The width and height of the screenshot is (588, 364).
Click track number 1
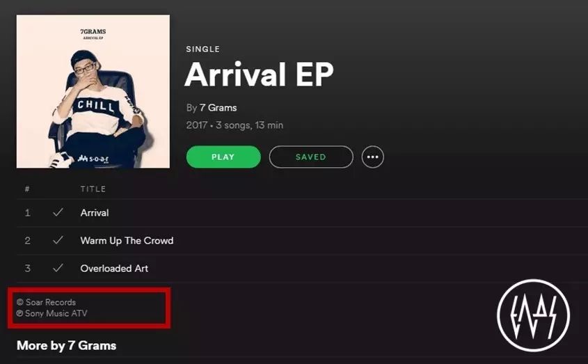(27, 213)
